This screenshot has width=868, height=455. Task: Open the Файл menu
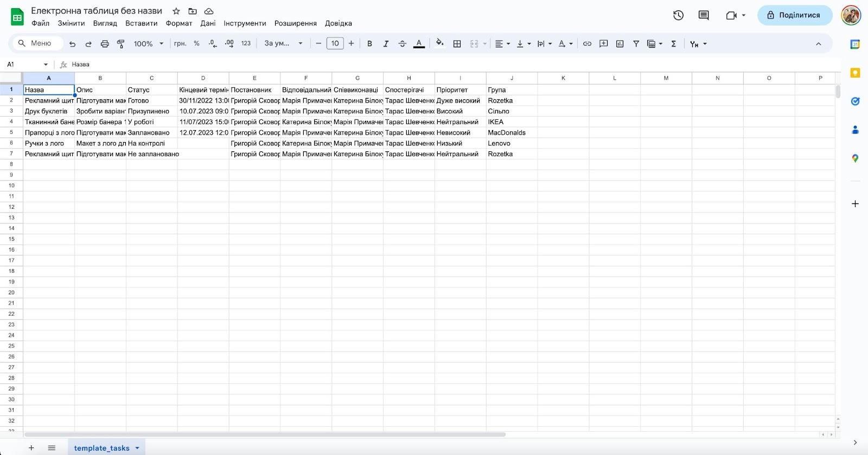41,23
